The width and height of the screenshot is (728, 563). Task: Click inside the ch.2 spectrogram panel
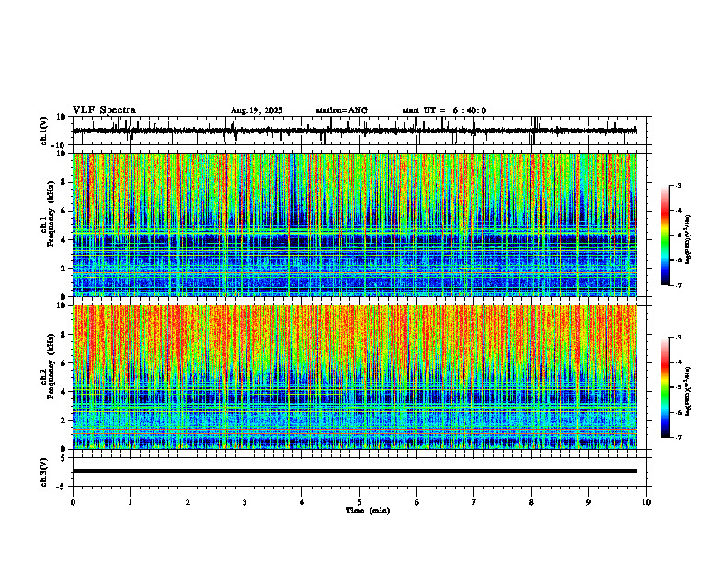click(x=355, y=377)
